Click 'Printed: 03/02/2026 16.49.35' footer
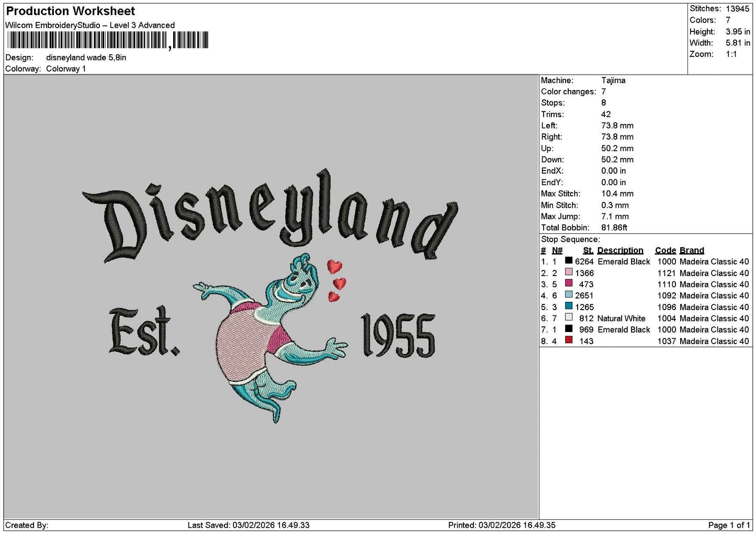 pos(502,525)
